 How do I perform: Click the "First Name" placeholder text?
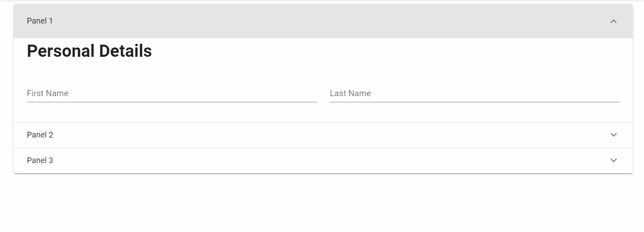[48, 93]
